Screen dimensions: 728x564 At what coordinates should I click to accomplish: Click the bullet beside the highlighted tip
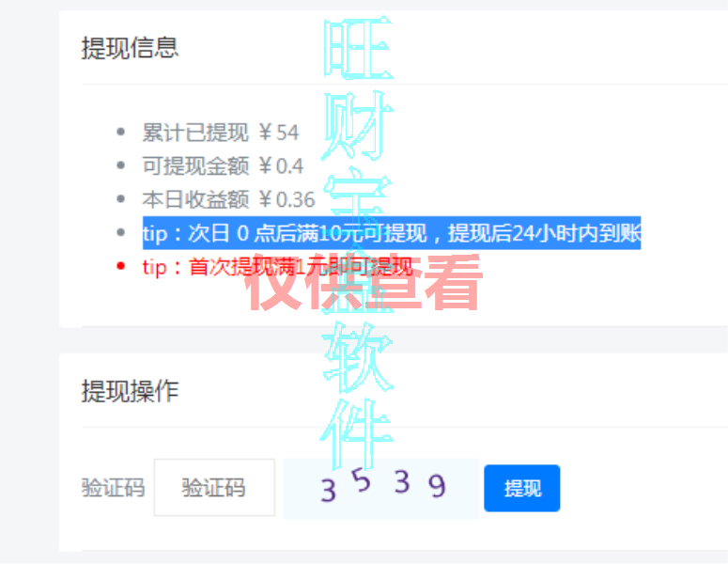pyautogui.click(x=121, y=232)
